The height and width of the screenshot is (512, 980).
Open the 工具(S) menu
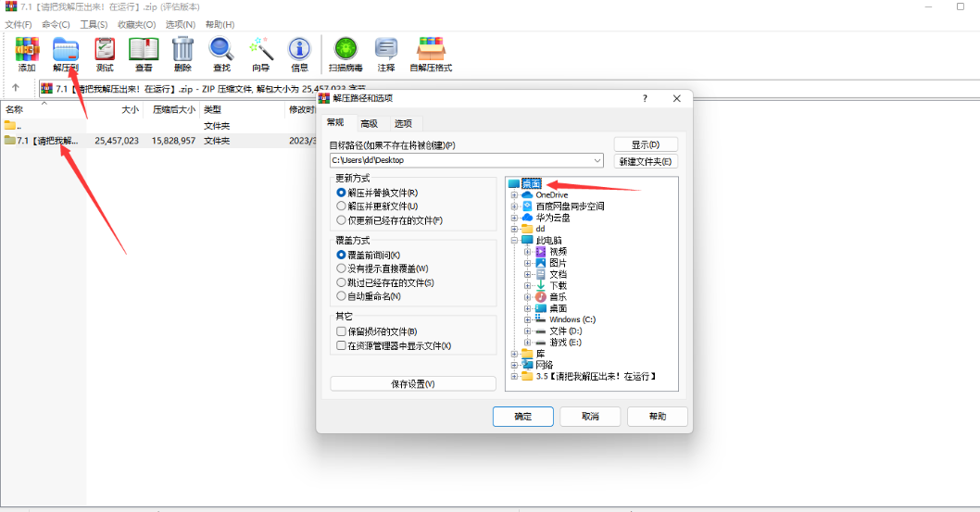pyautogui.click(x=94, y=24)
